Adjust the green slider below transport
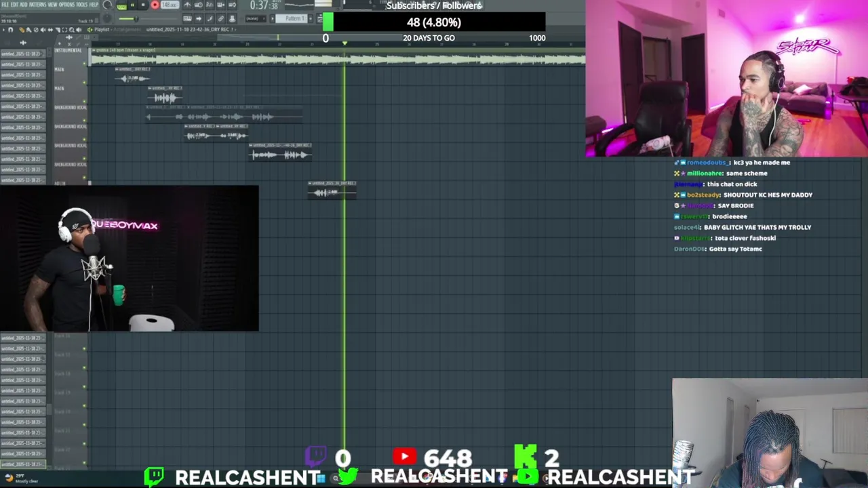Screen dimensions: 868x488 136,19
